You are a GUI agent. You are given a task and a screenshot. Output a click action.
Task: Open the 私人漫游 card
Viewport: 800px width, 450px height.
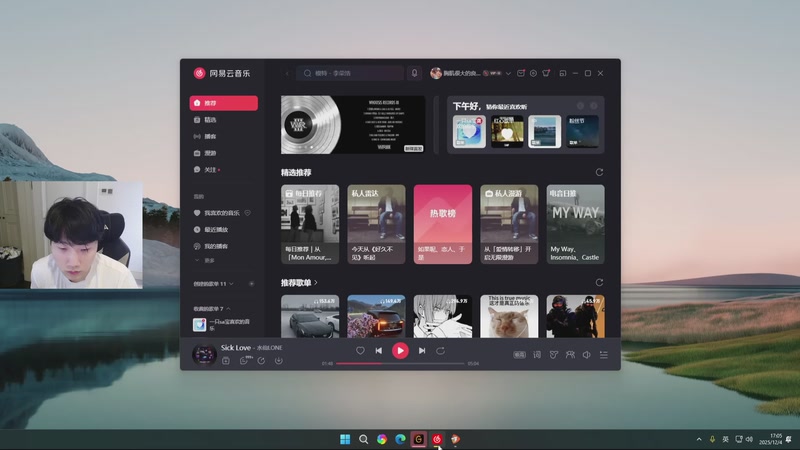(509, 224)
